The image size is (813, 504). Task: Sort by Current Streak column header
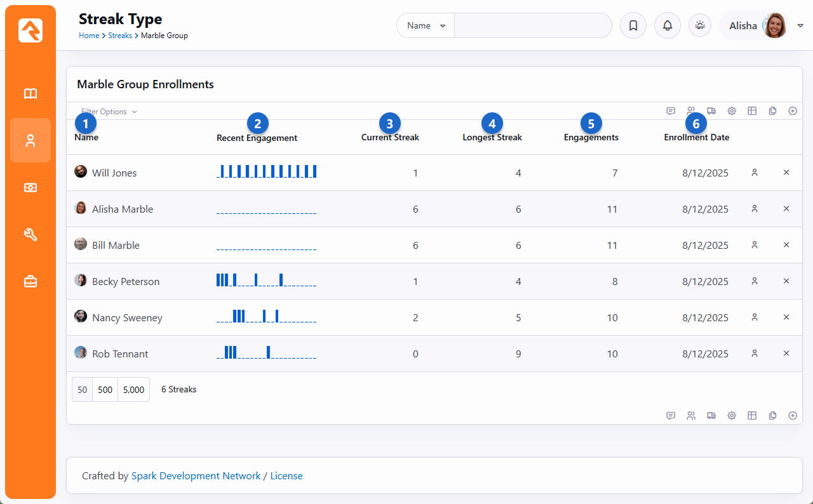click(x=390, y=137)
